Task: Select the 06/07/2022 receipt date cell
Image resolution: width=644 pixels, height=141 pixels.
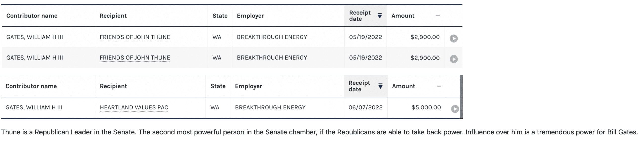Action: (365, 108)
